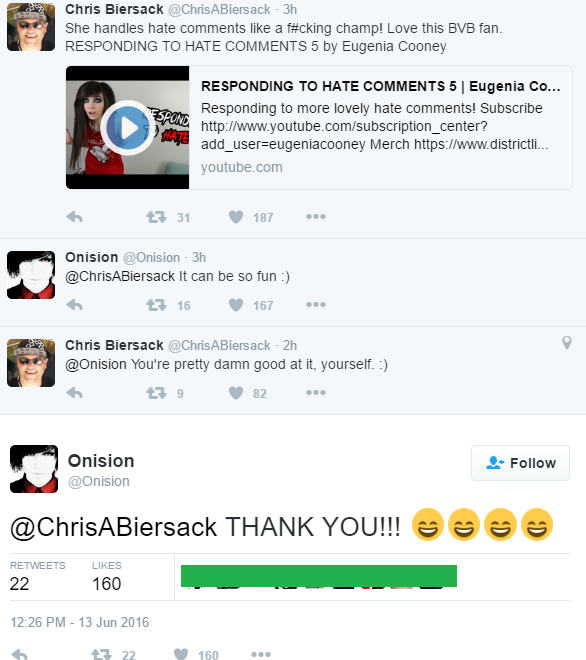This screenshot has height=660, width=586.
Task: Reply to Onision's "It can be so fun" tweet
Action: [75, 305]
